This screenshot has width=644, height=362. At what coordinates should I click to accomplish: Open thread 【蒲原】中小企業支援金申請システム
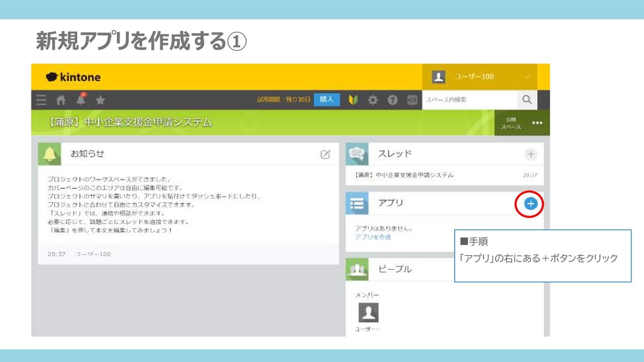404,175
